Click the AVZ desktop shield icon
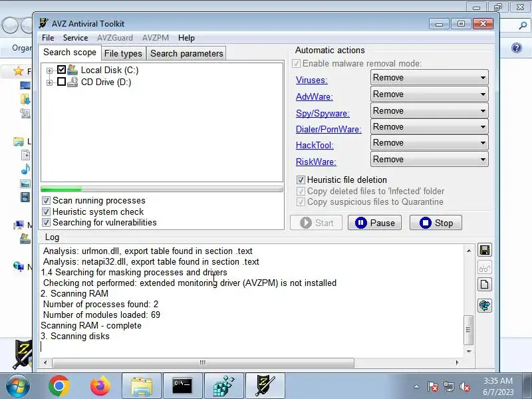 click(23, 354)
